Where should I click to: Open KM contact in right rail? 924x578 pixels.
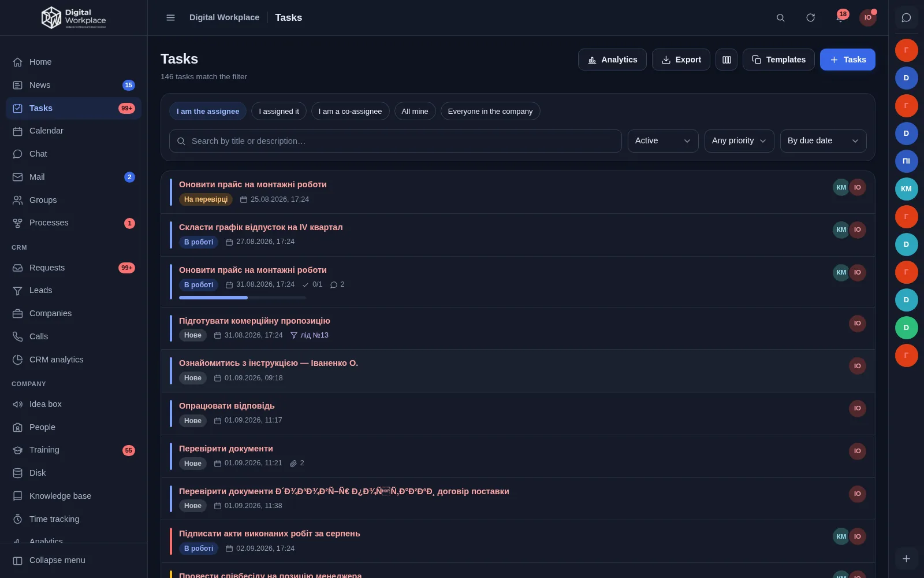906,189
